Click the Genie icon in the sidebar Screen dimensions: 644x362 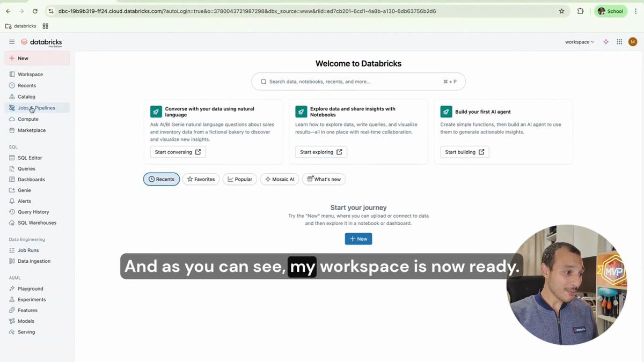coord(12,190)
